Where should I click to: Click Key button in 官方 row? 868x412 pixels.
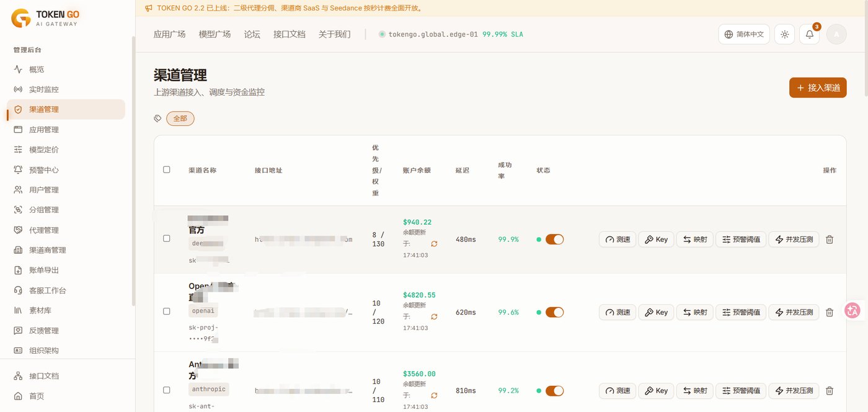656,240
